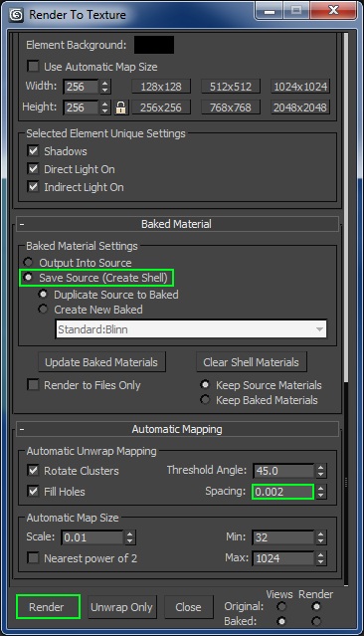Select Output Into Source radio option
Image resolution: width=364 pixels, height=636 pixels.
pos(28,262)
